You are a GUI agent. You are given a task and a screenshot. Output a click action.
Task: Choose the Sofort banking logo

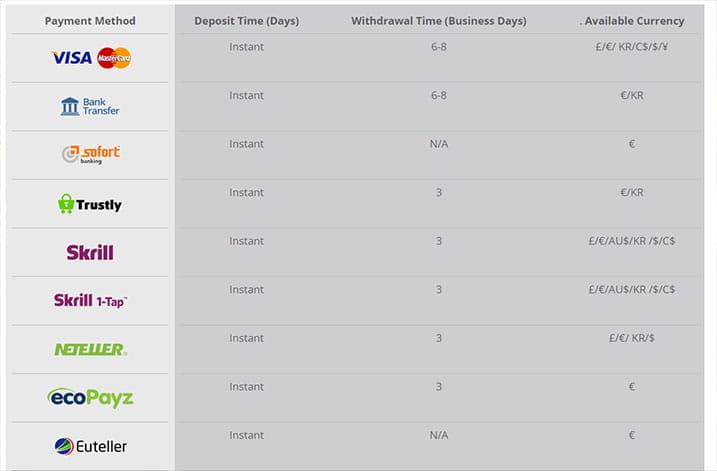91,155
